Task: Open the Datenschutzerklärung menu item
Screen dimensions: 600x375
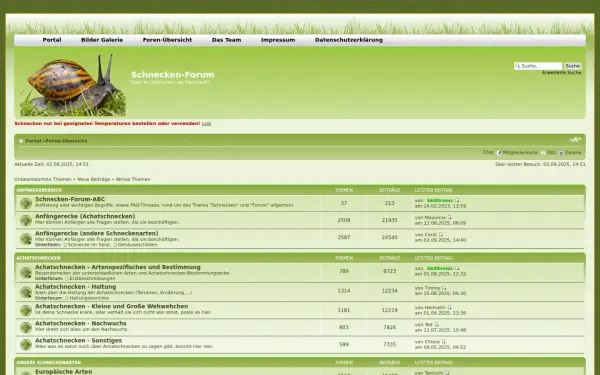Action: coord(349,40)
